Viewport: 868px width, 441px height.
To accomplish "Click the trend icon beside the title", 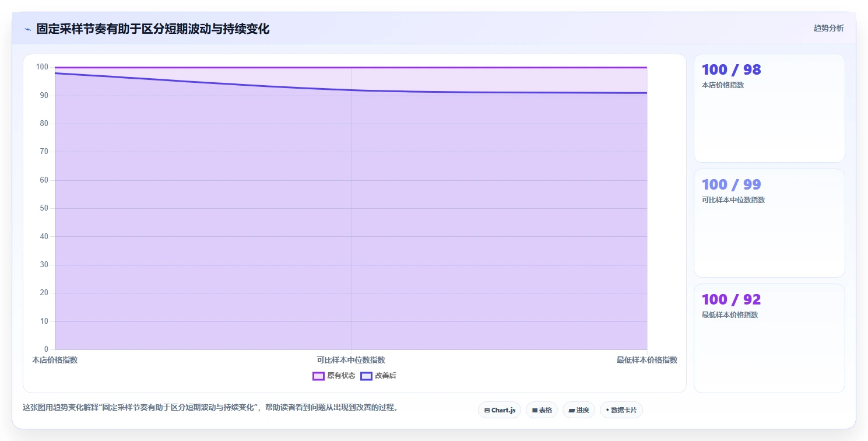I will pos(27,29).
